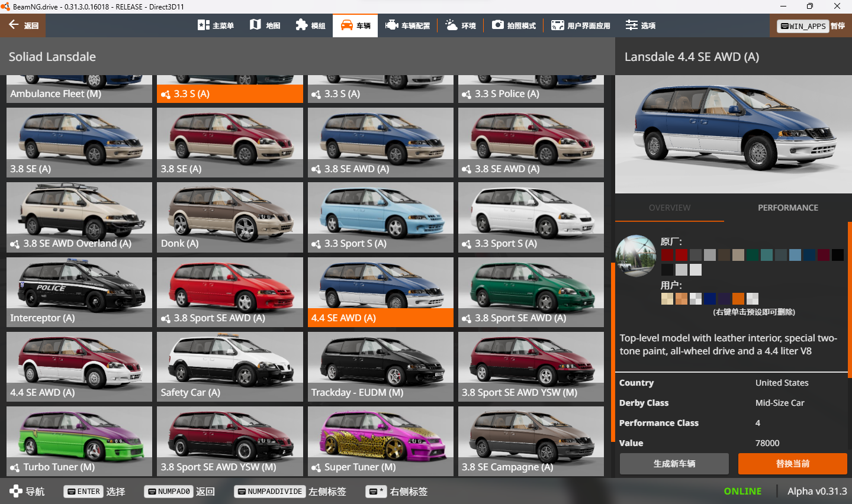852x504 pixels.
Task: Open the 主菜单 main menu
Action: point(216,25)
